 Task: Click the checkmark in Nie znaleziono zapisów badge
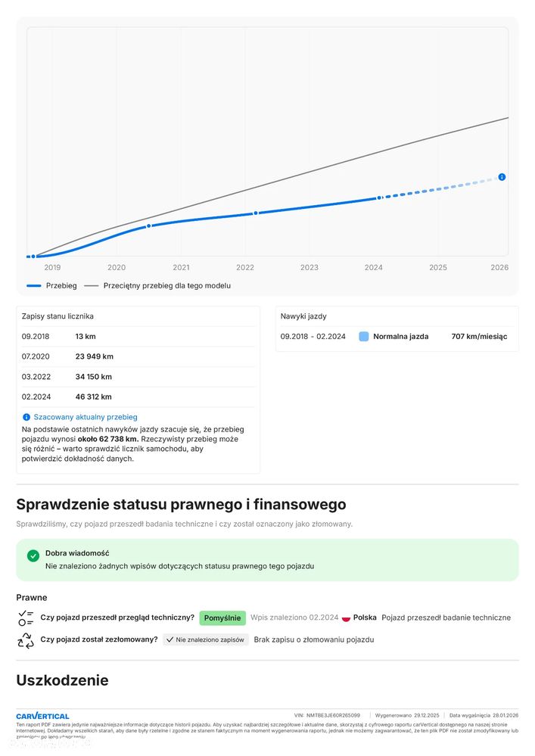pos(170,639)
